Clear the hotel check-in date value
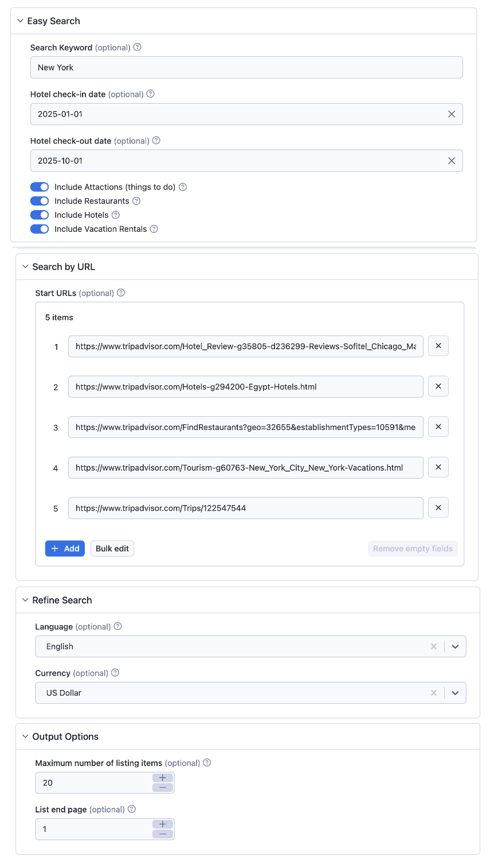The height and width of the screenshot is (868, 494). click(452, 114)
